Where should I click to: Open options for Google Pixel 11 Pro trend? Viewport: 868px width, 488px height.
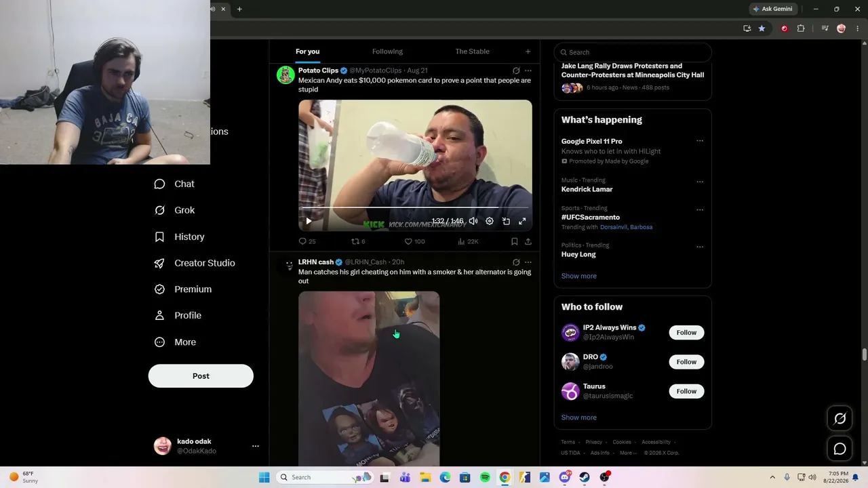[x=700, y=141]
